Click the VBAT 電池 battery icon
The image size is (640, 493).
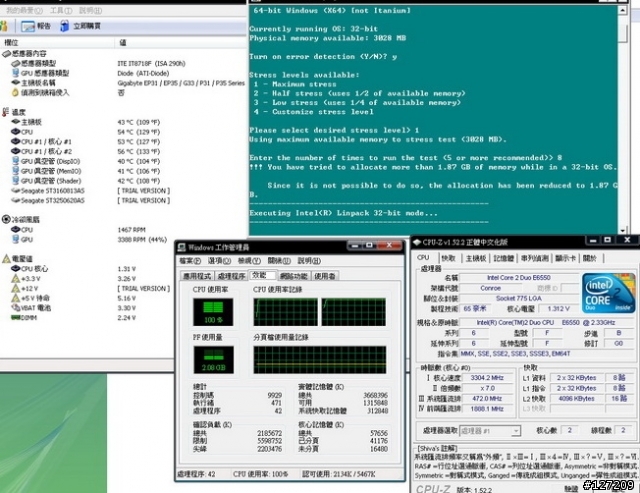click(16, 308)
